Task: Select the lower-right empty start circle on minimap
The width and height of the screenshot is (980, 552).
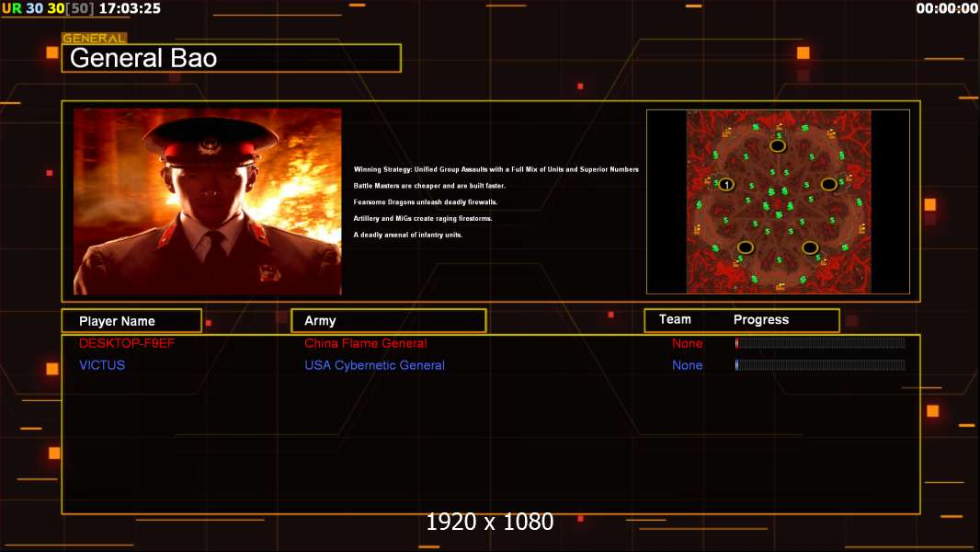Action: click(810, 247)
